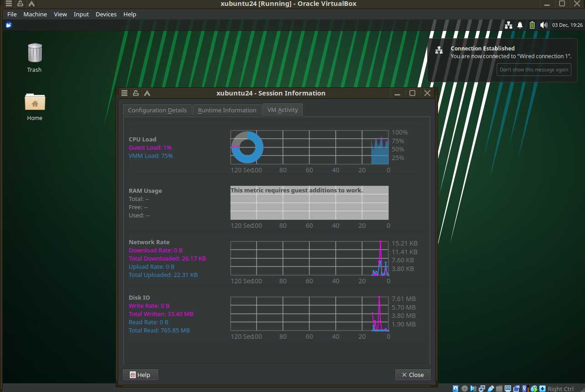
Task: Click the "Connection Established" notification title
Action: (x=483, y=48)
